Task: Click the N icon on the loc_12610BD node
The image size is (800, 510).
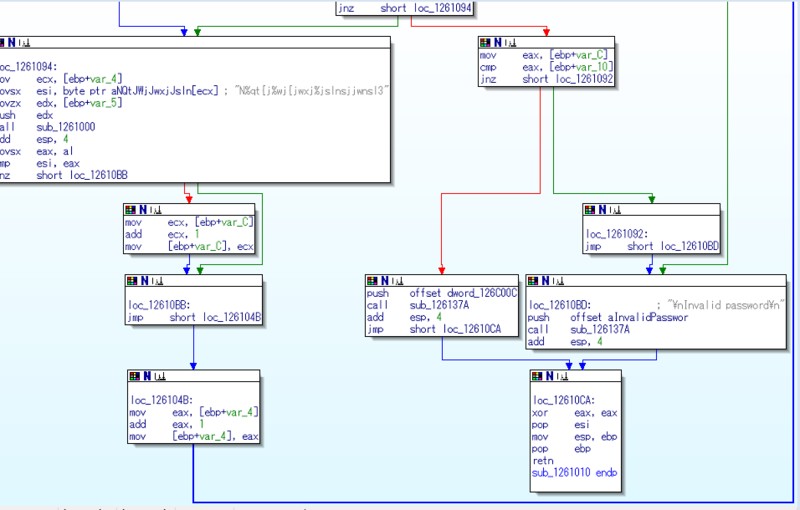Action: (x=545, y=280)
